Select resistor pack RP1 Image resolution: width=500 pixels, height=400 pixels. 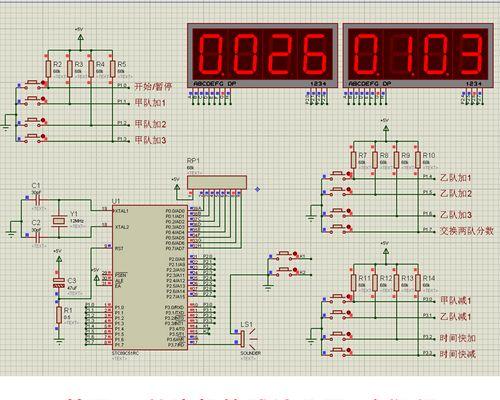217,182
